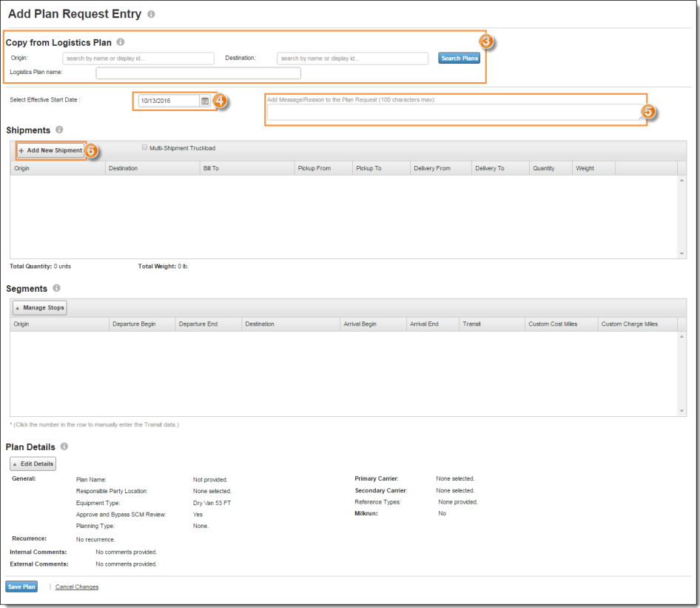Image resolution: width=700 pixels, height=608 pixels.
Task: Click the message/reason text area
Action: (x=454, y=113)
